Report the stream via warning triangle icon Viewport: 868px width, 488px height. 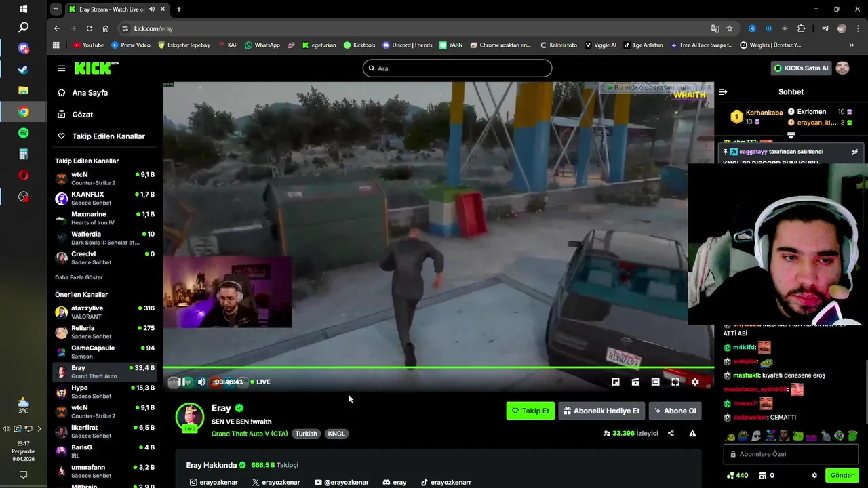[x=692, y=434]
